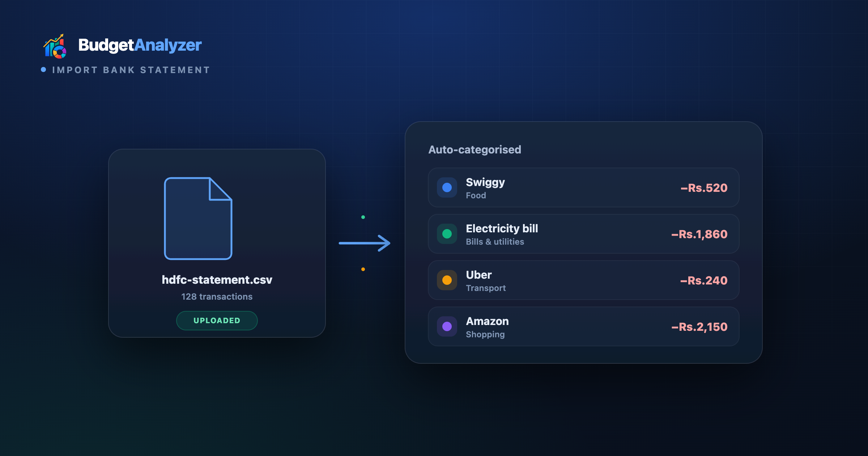Click the CSV file document icon
This screenshot has height=456, width=868.
click(x=198, y=218)
